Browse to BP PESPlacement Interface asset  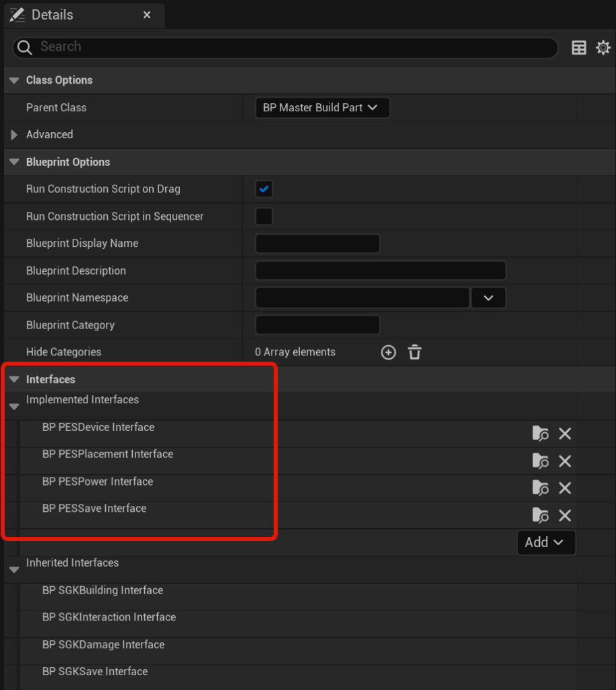click(540, 461)
